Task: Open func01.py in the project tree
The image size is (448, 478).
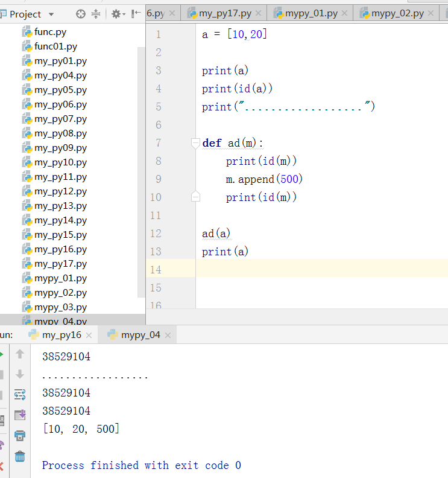Action: tap(50, 46)
